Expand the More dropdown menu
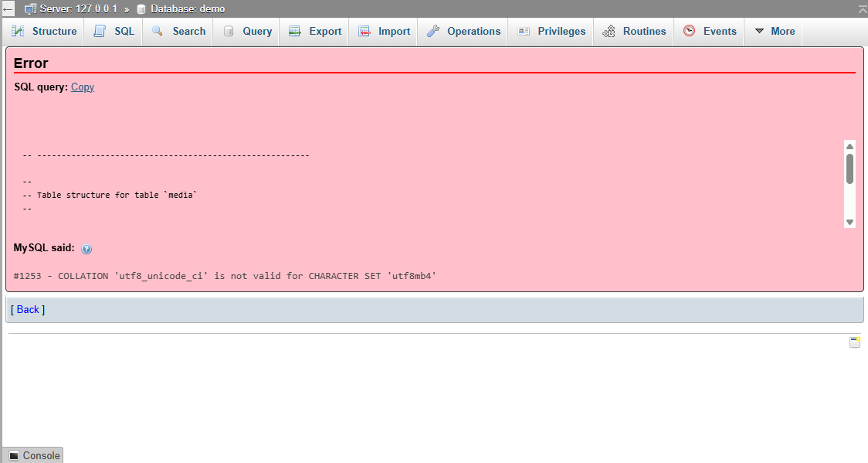 [774, 32]
